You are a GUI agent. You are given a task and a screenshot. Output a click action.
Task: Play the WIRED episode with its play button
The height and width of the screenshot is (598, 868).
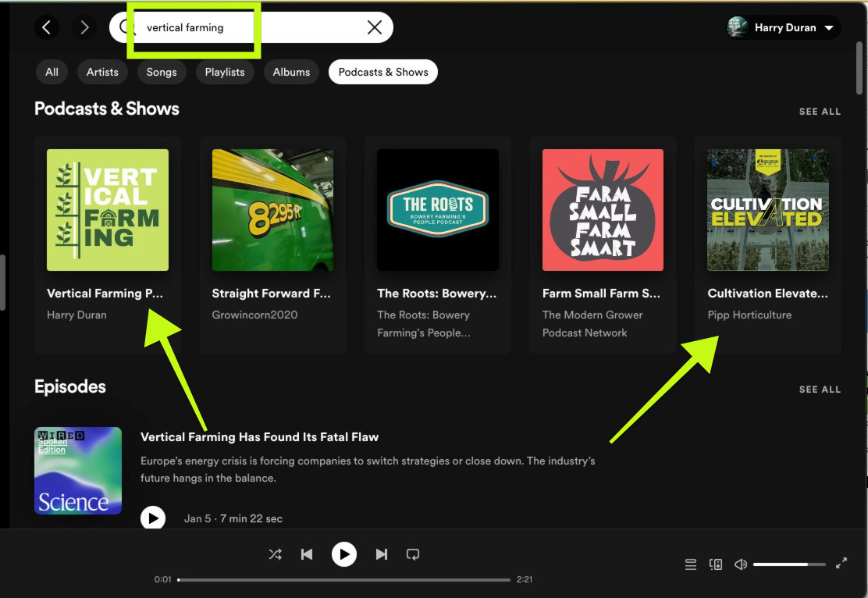(153, 518)
